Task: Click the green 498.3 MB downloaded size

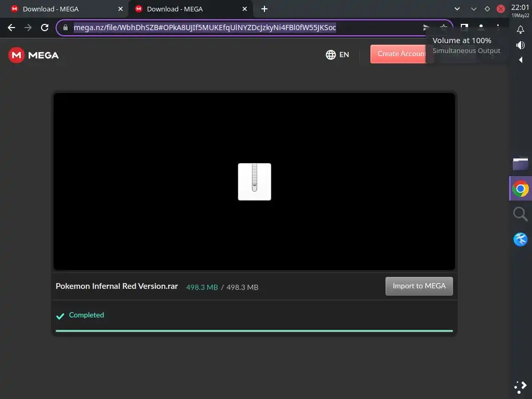Action: [202, 287]
